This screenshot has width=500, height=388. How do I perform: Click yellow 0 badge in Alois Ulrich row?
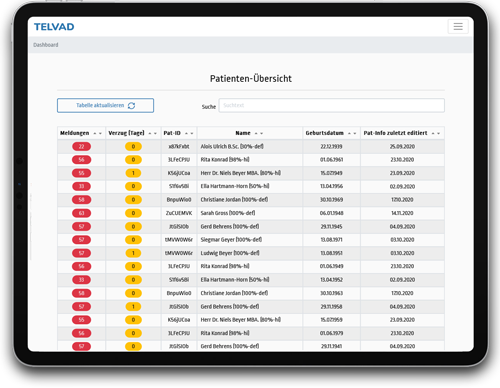click(x=133, y=146)
